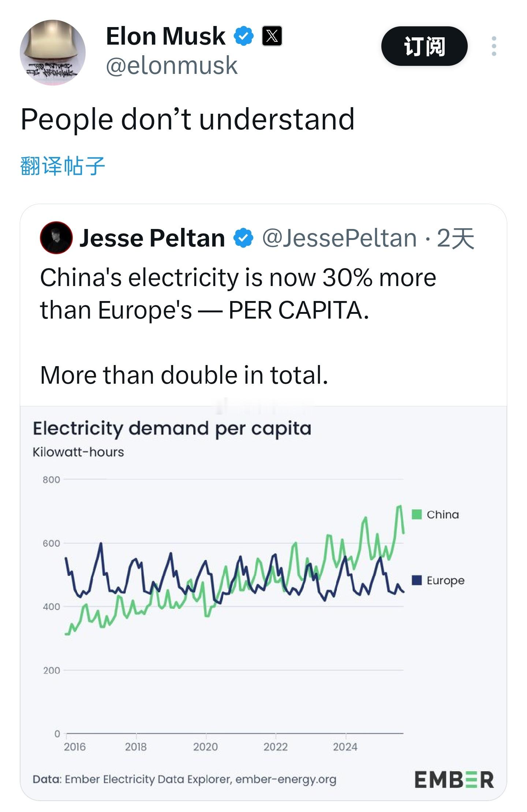Open @elonmusk profile via handle
Screen dimensions: 527x812
tap(171, 65)
